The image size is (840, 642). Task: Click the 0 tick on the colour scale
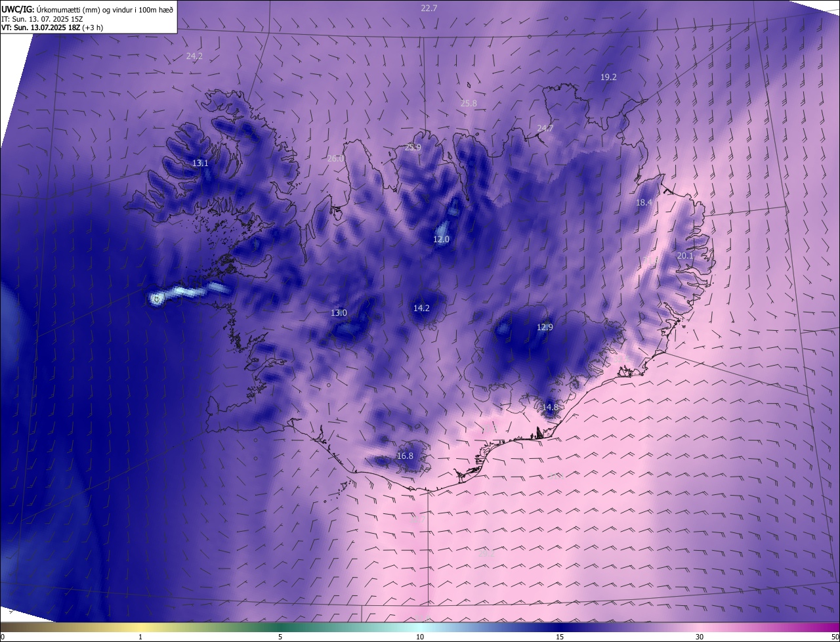click(3, 637)
